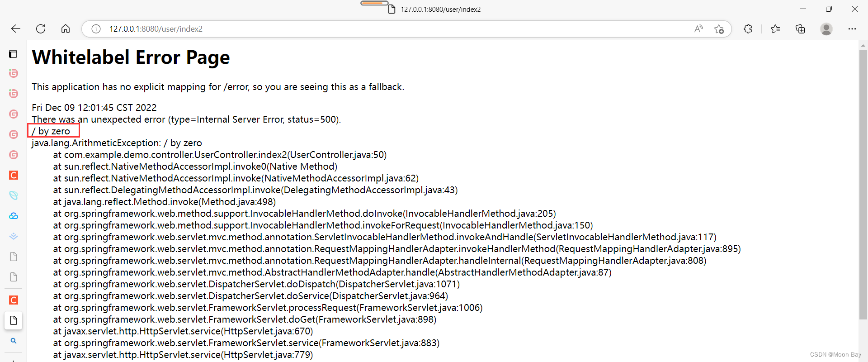Go back to the previous page
This screenshot has width=868, height=362.
[x=16, y=29]
